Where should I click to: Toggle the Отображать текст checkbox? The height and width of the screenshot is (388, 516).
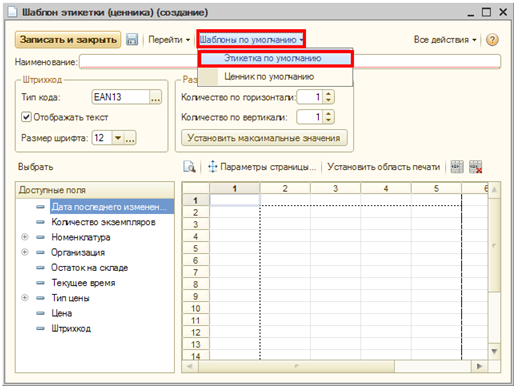[26, 117]
